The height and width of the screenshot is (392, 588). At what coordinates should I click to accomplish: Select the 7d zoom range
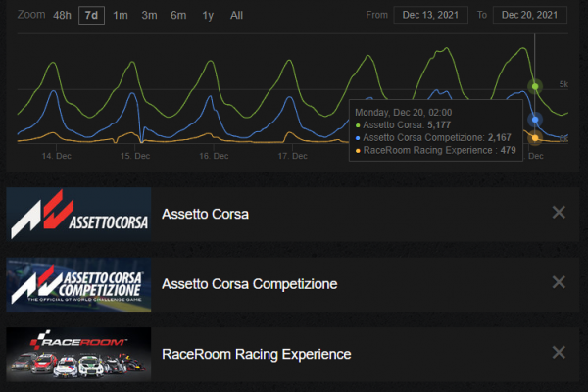pyautogui.click(x=92, y=15)
